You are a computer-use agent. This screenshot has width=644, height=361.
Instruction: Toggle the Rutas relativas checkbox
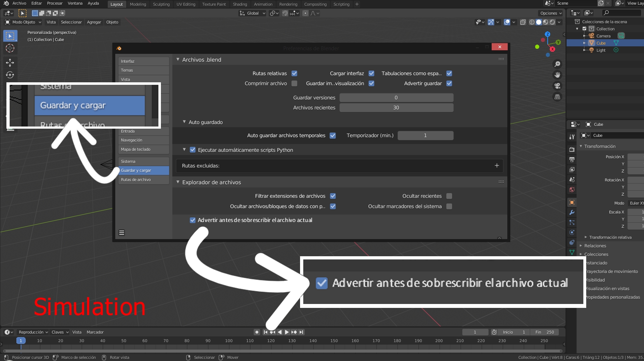tap(294, 73)
